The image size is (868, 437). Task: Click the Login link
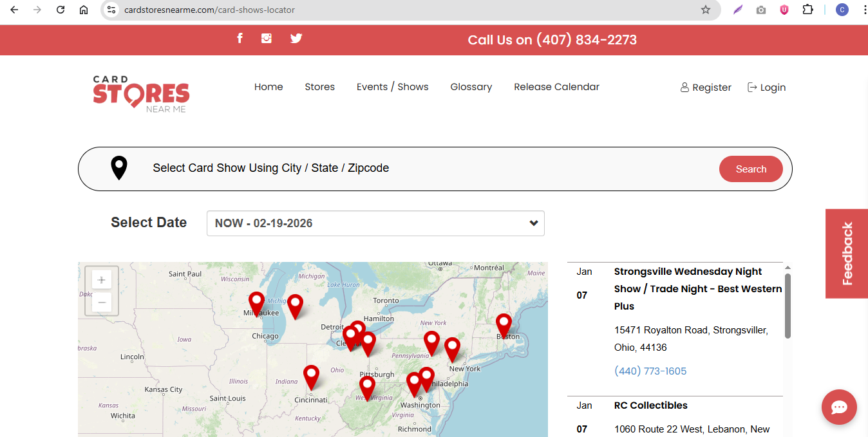pos(766,88)
